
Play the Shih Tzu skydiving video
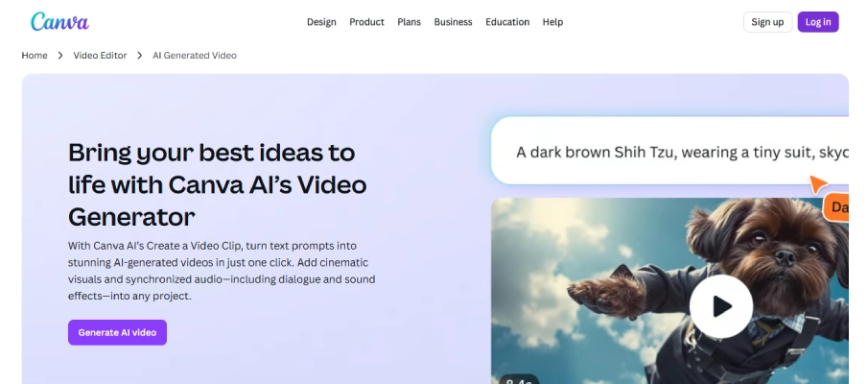[x=720, y=306]
